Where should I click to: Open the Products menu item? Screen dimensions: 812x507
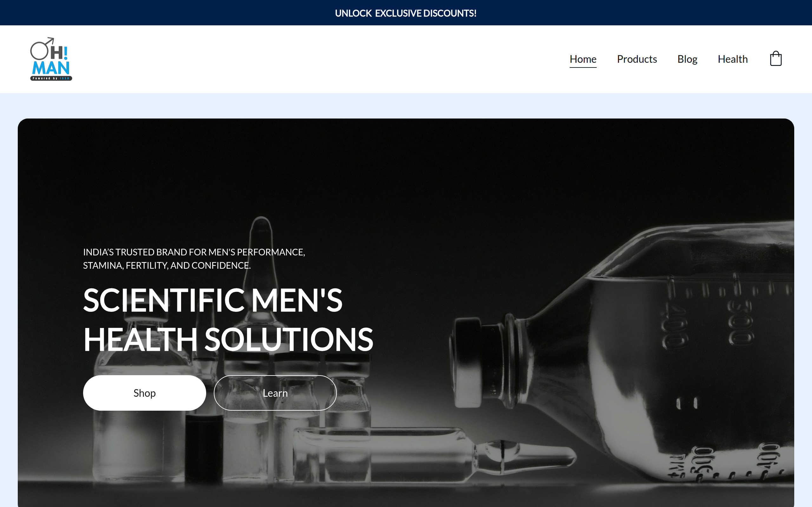[x=637, y=59]
